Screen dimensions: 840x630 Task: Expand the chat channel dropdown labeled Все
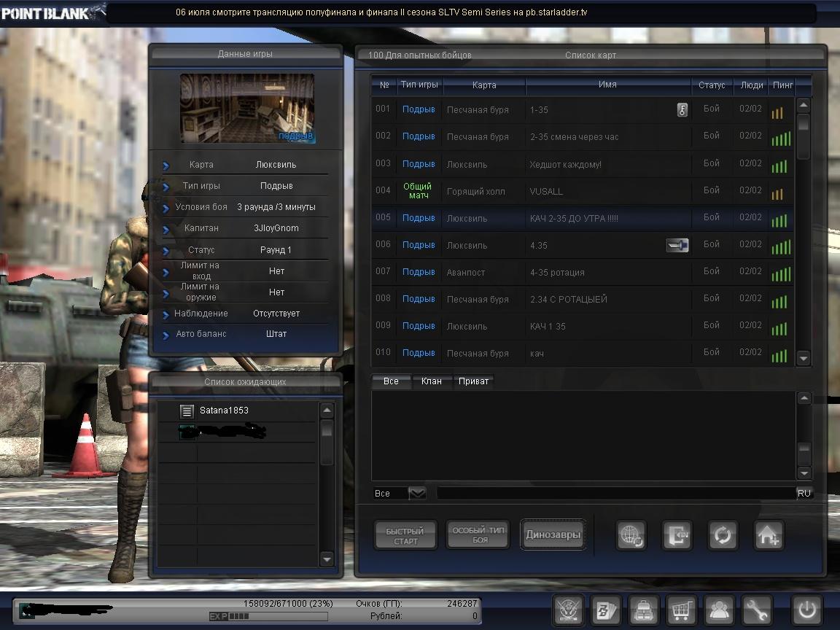point(416,494)
